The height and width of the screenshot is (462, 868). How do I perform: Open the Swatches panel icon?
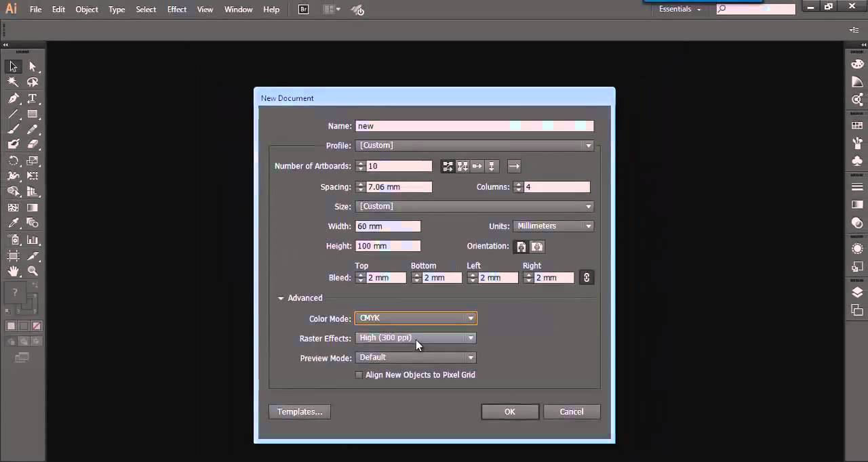(x=857, y=125)
